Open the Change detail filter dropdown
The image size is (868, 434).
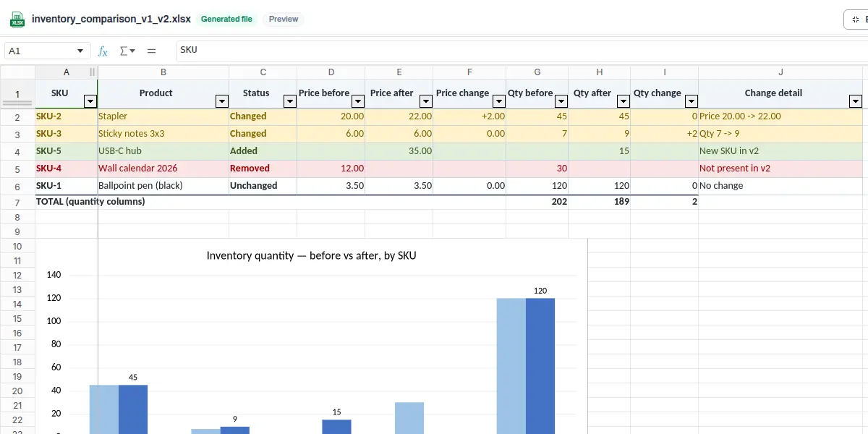pyautogui.click(x=856, y=101)
